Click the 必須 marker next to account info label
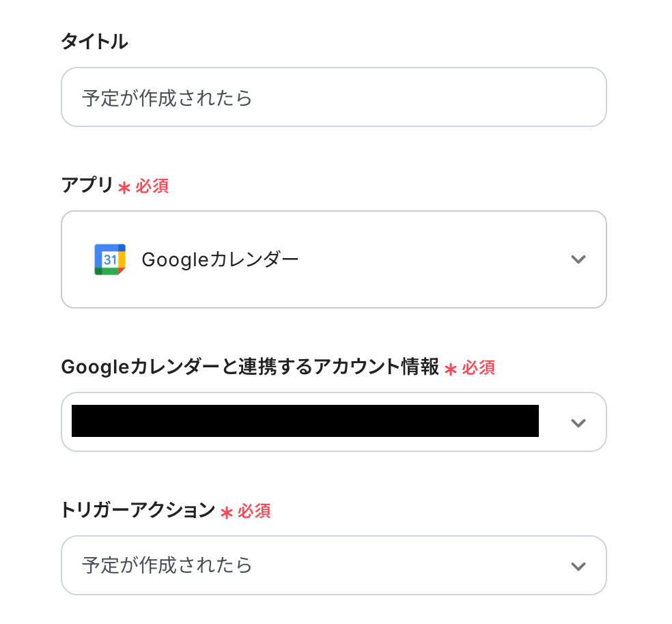This screenshot has height=624, width=672. 478,368
